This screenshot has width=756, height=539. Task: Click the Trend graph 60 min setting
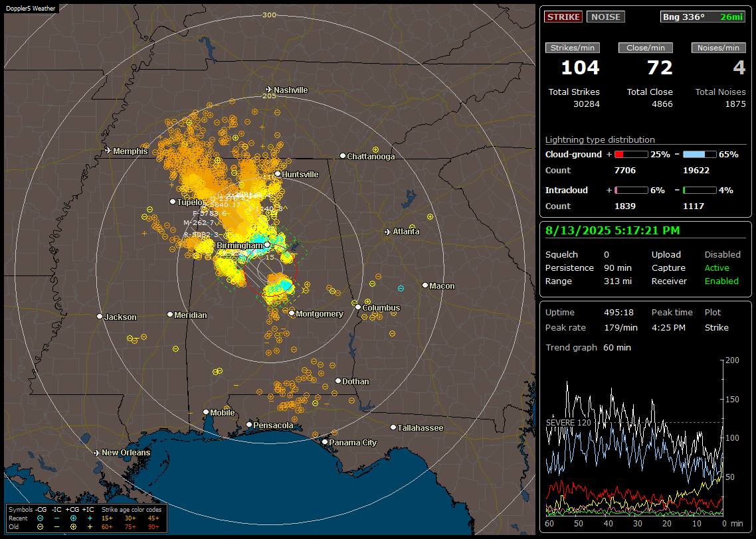[616, 348]
